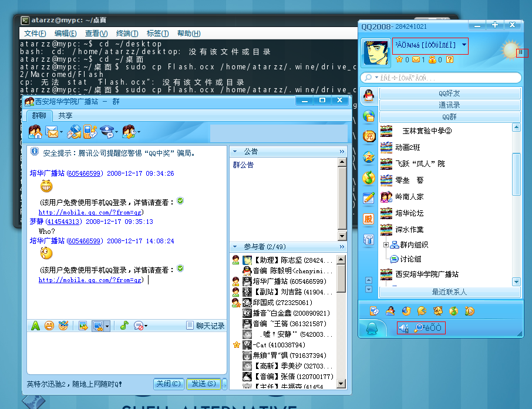Open dropdown arrow next to mail envelope icon

61,132
